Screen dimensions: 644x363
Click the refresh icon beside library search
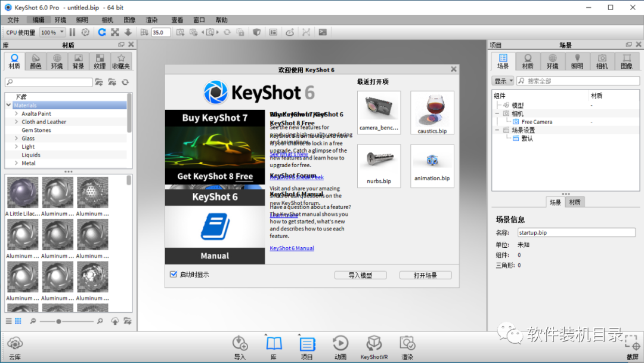pos(125,82)
